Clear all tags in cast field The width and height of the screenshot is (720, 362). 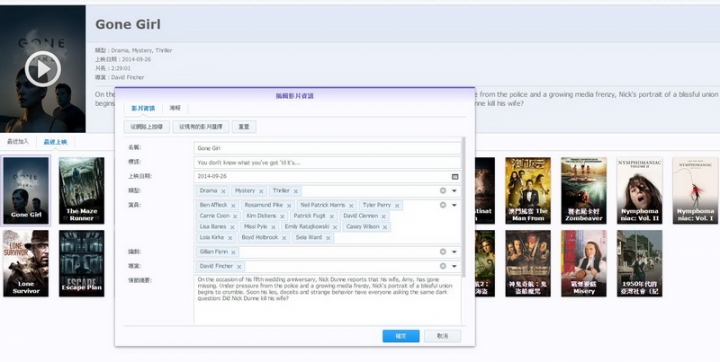click(x=443, y=205)
